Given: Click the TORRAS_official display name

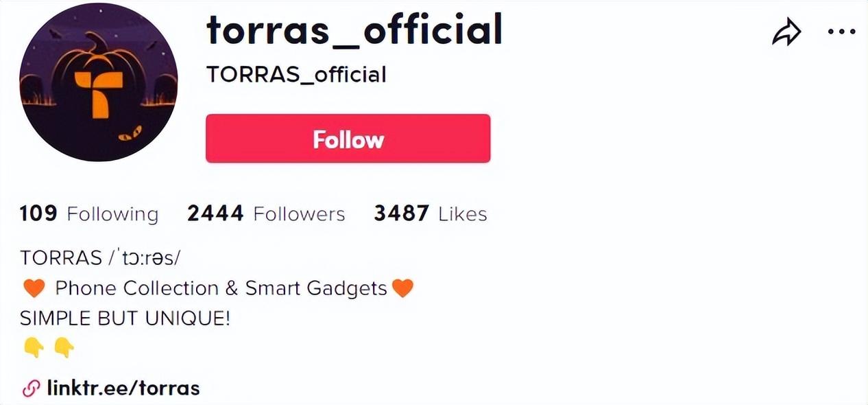Looking at the screenshot, I should point(296,74).
